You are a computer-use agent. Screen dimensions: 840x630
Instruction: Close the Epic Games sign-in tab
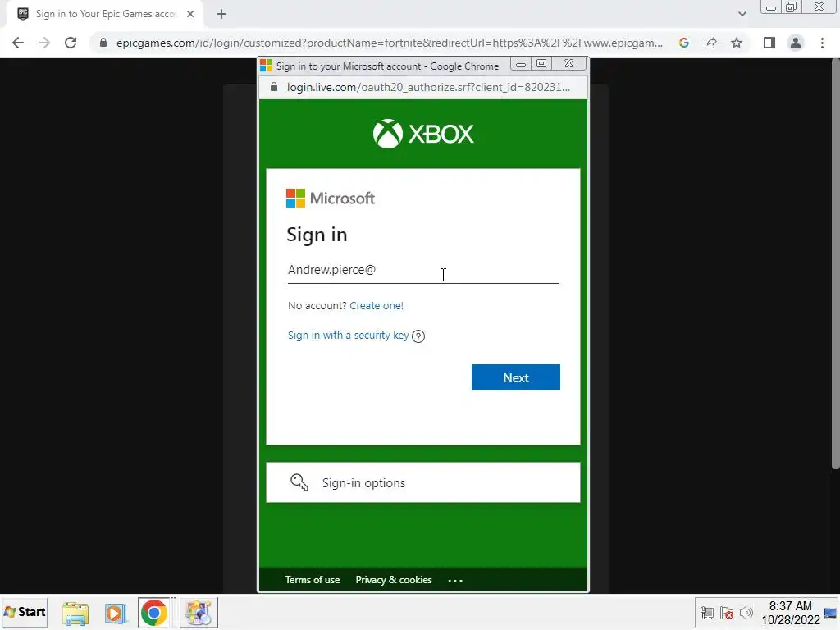(x=190, y=14)
